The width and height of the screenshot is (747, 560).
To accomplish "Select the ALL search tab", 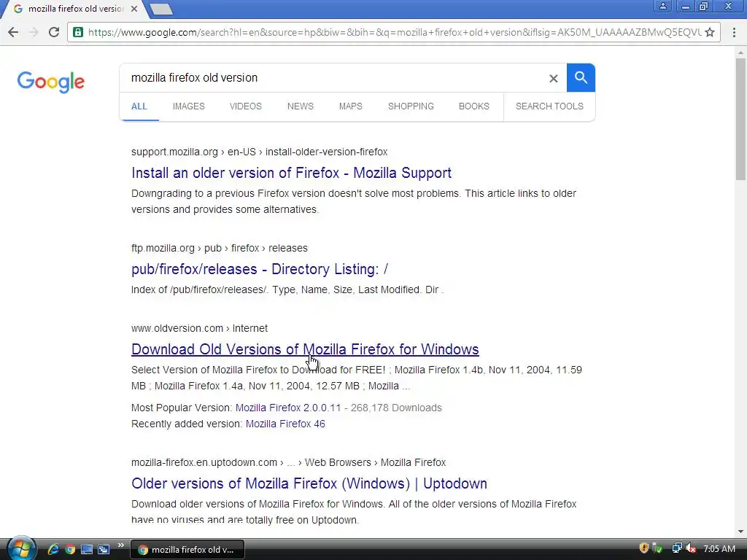I will [139, 106].
